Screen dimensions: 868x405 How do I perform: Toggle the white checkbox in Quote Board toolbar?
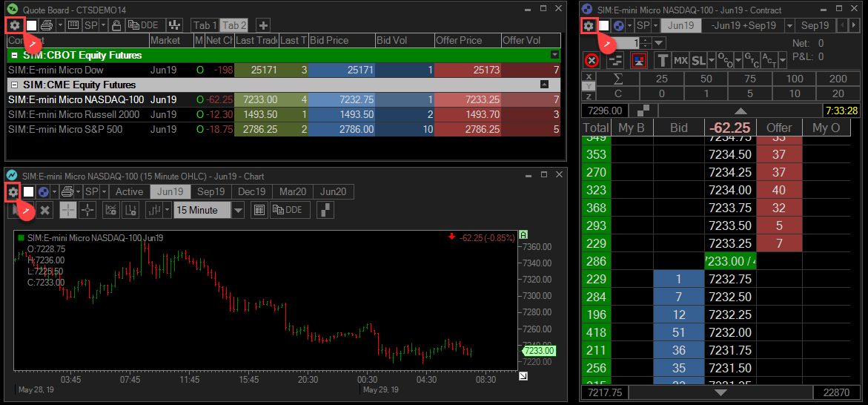[x=32, y=25]
